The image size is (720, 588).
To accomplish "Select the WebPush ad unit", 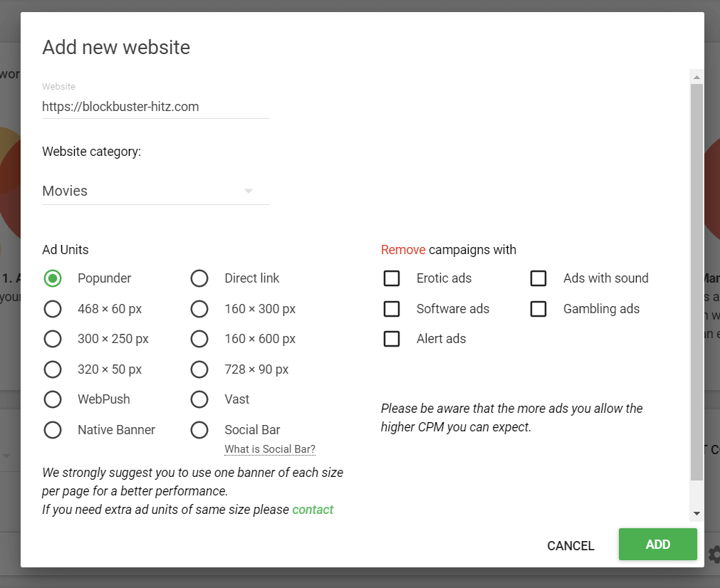I will point(53,399).
